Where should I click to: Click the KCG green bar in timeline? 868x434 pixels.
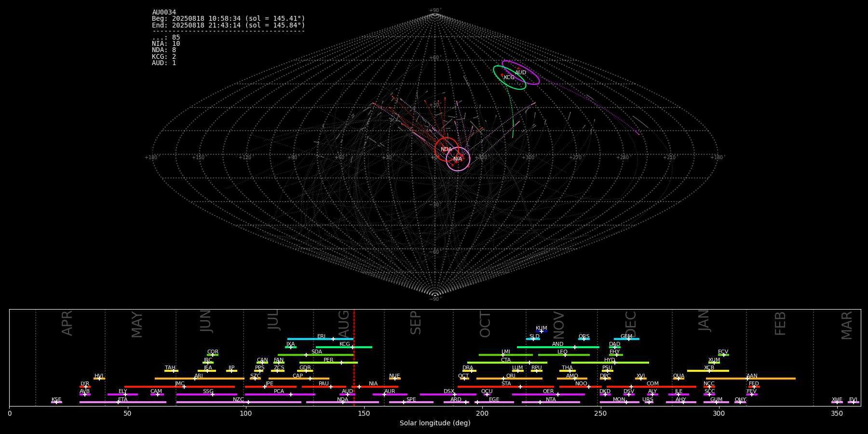point(344,347)
